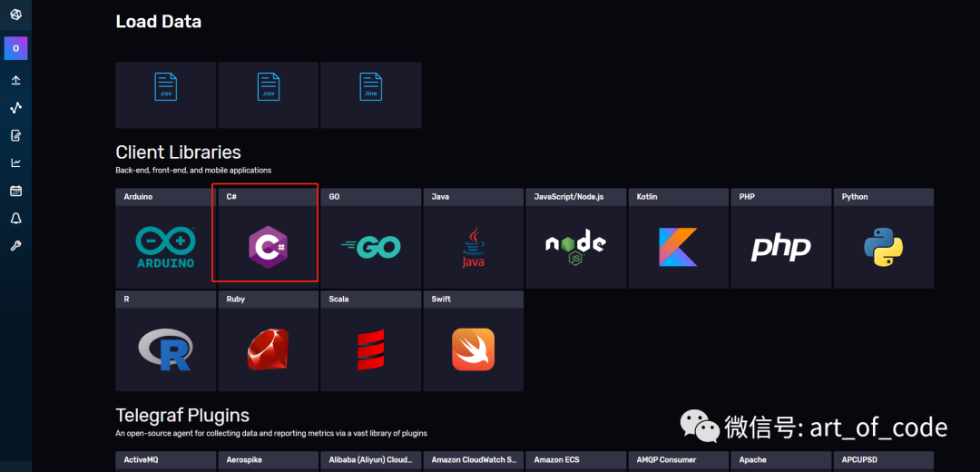Open the R client library
The height and width of the screenshot is (472, 980).
point(165,347)
